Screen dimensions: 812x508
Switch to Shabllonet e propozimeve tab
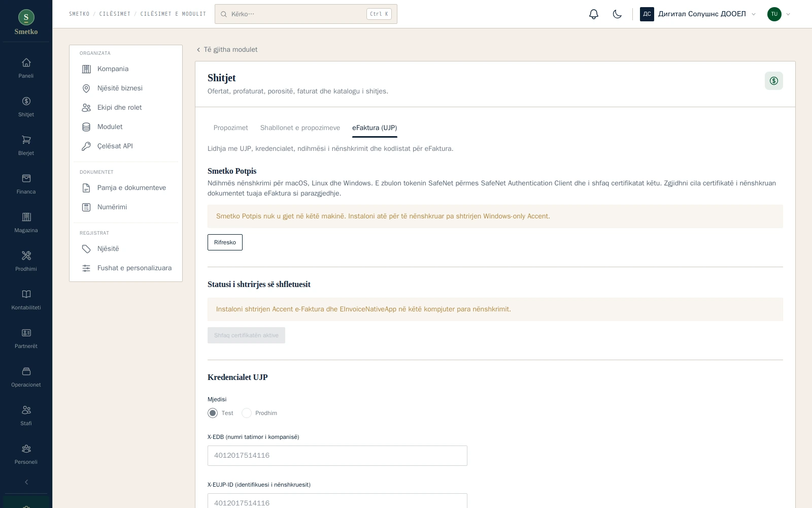coord(300,128)
